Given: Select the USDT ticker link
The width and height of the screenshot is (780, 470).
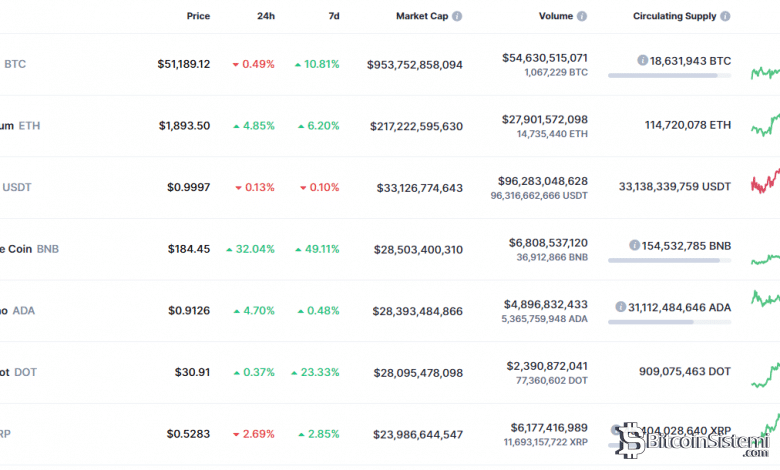Looking at the screenshot, I should tap(17, 187).
